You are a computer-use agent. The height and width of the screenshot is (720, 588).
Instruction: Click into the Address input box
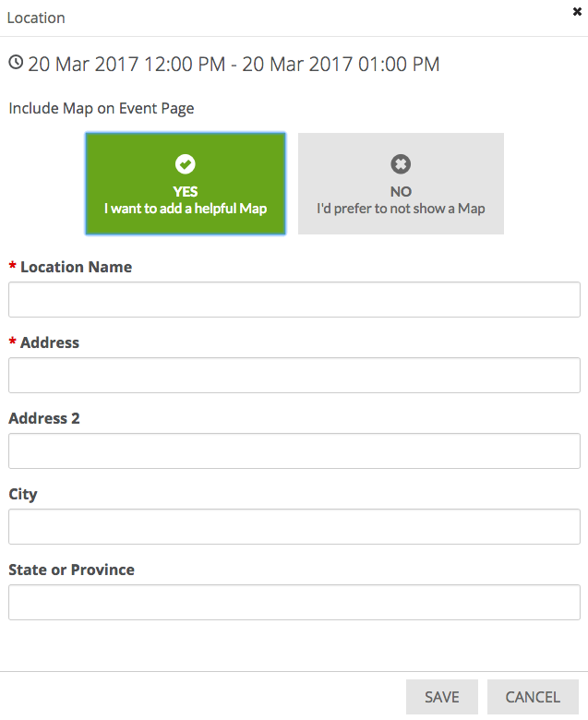coord(294,376)
